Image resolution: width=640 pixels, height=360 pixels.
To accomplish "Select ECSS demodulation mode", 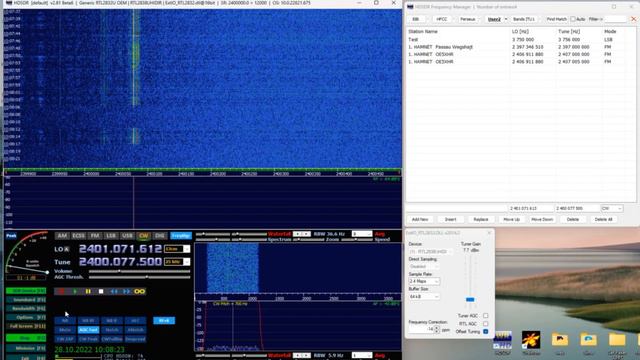I will [78, 236].
